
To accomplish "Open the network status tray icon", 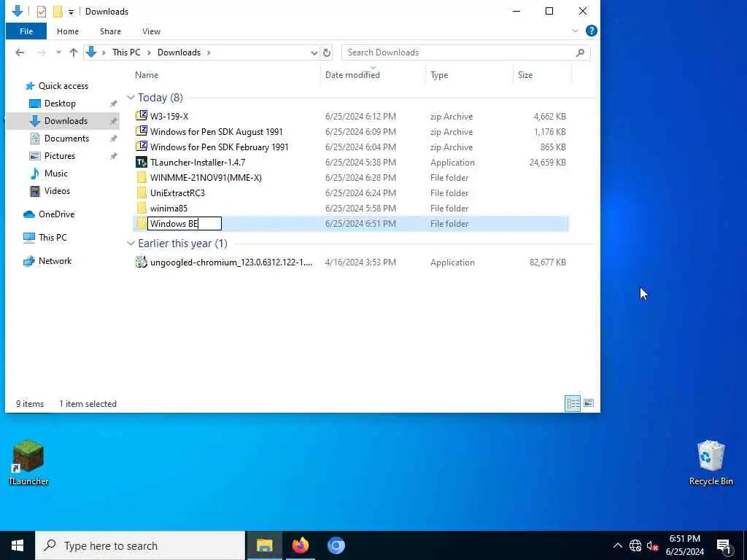I will click(635, 545).
